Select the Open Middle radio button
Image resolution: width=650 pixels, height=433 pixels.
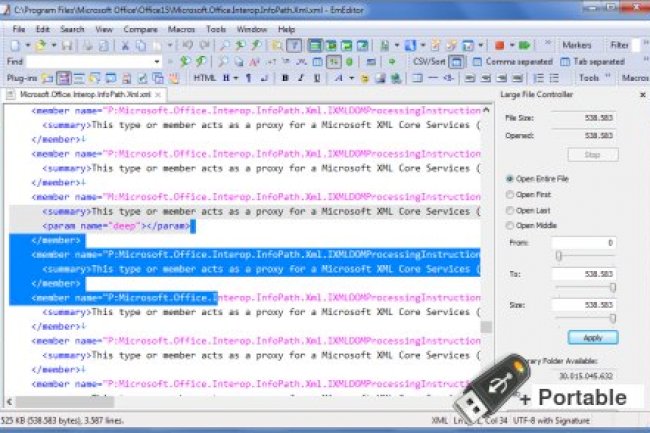tap(510, 225)
